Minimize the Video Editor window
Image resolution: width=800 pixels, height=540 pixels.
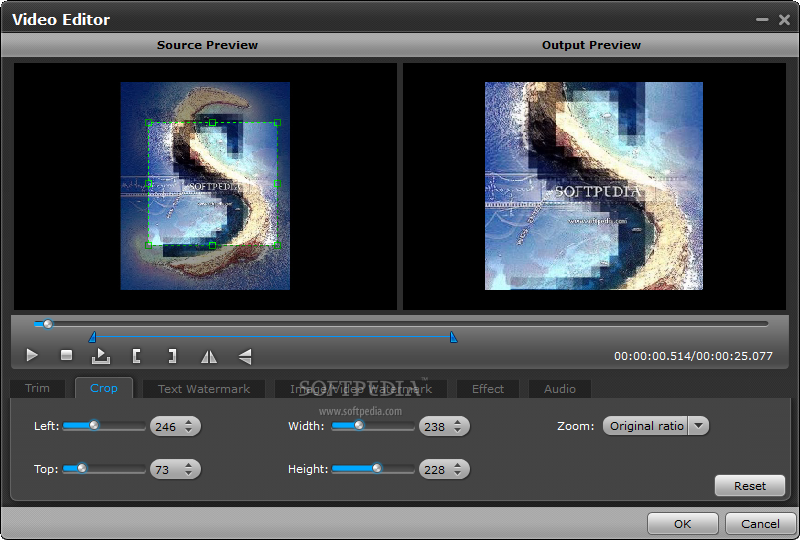(762, 19)
